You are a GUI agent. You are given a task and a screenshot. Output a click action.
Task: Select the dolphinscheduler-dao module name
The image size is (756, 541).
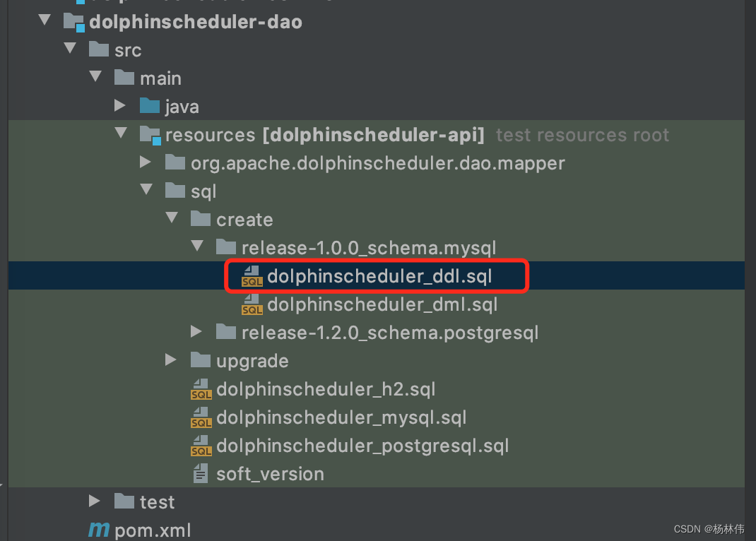(196, 22)
